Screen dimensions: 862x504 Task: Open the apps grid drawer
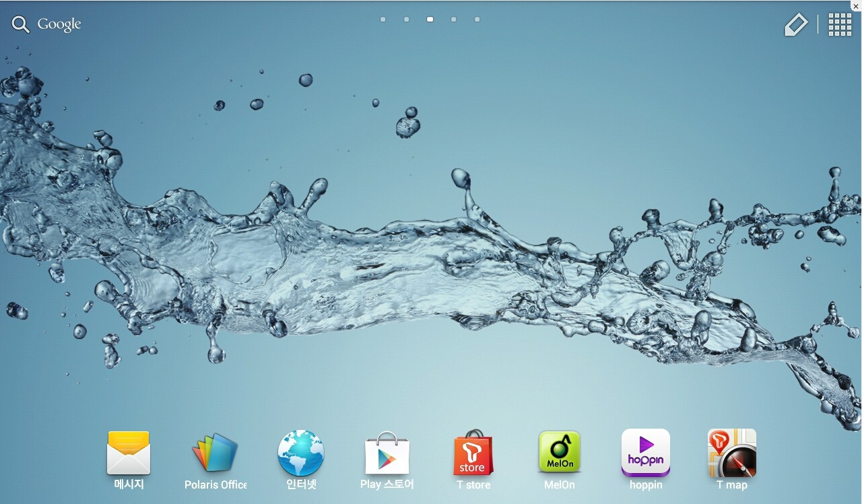(x=840, y=25)
